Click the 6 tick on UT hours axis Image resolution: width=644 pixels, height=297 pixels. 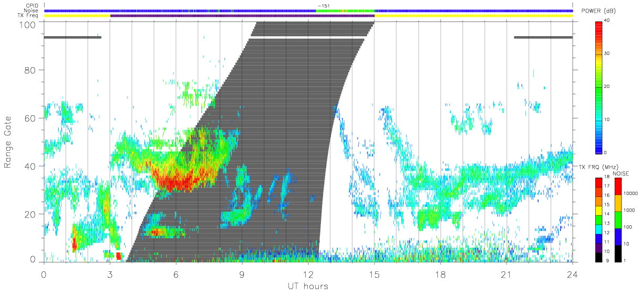176,274
